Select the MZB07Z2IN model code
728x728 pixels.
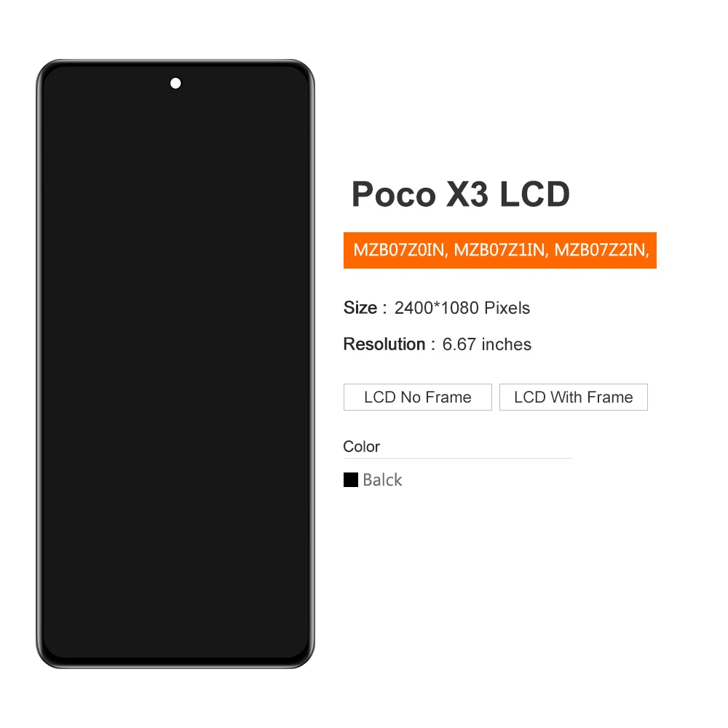pos(599,250)
